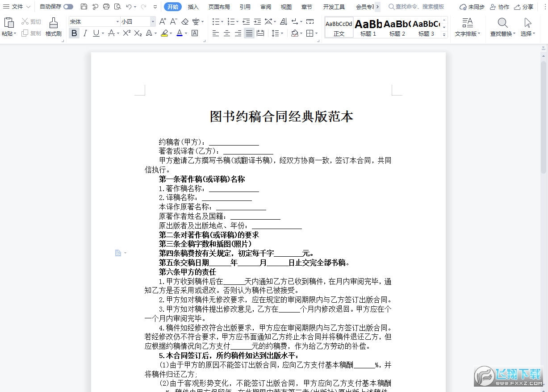Viewport: 548px width, 392px height.
Task: Click the distributed alignment icon
Action: (260, 33)
